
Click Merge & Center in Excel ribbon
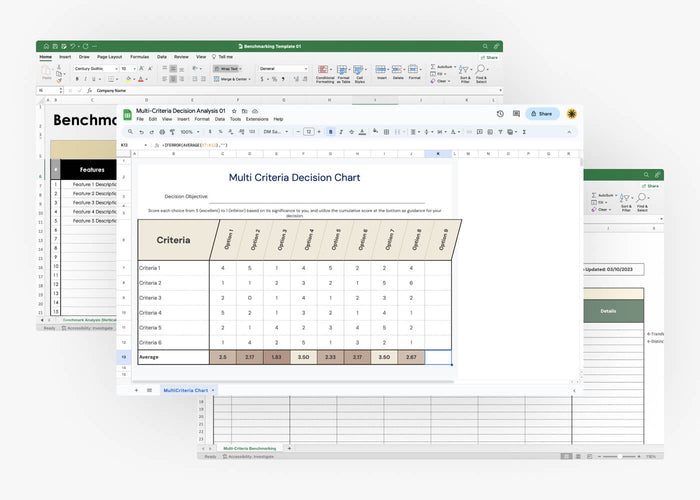pos(231,79)
